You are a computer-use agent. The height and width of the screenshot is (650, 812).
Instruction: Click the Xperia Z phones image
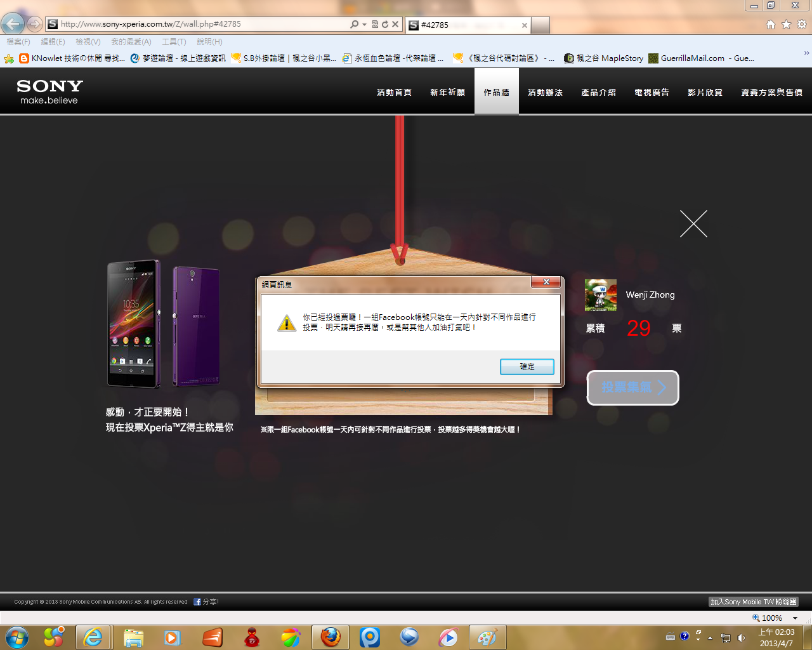tap(164, 324)
